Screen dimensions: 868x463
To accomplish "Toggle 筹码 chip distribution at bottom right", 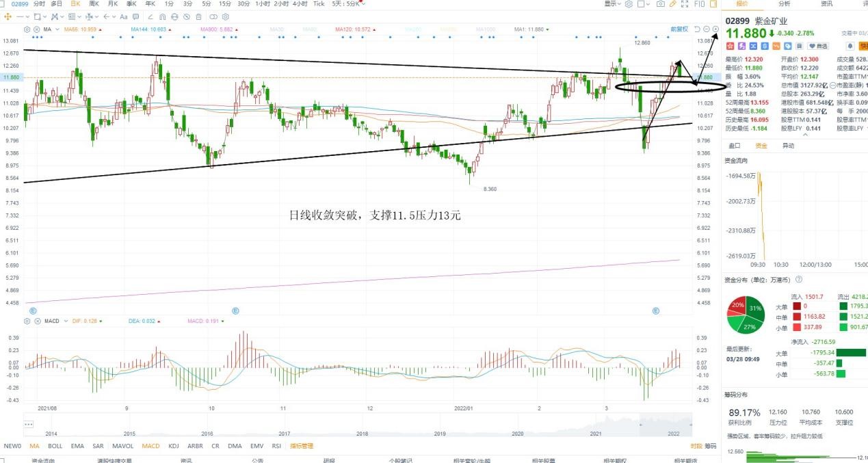I will click(x=710, y=446).
